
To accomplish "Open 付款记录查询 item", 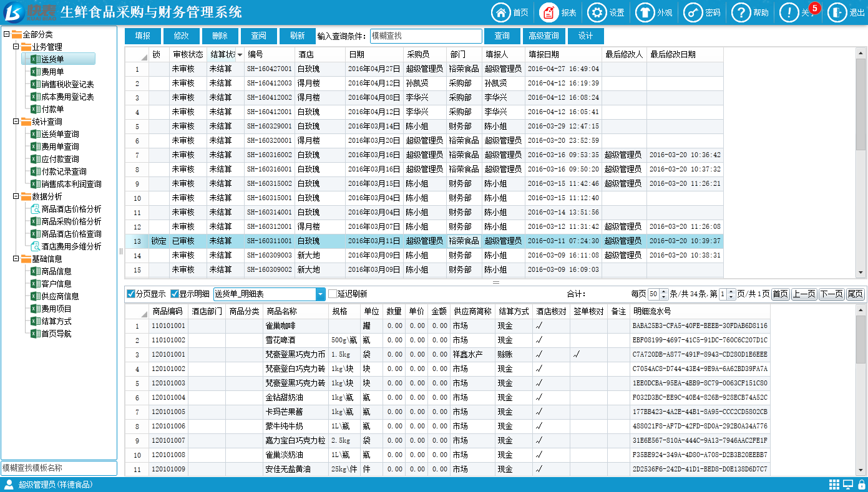I will click(64, 171).
